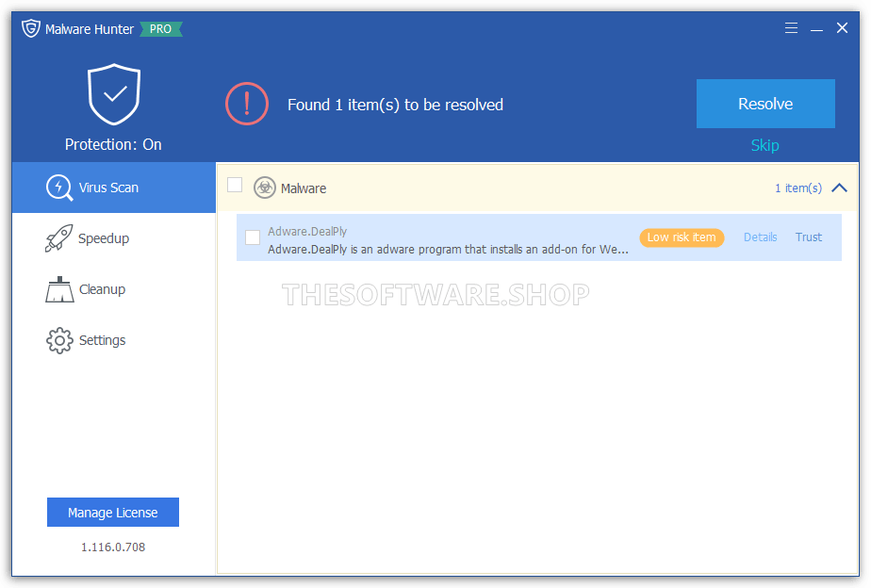This screenshot has height=588, width=871.
Task: Click the Virus Scan magnifier icon
Action: click(x=59, y=188)
